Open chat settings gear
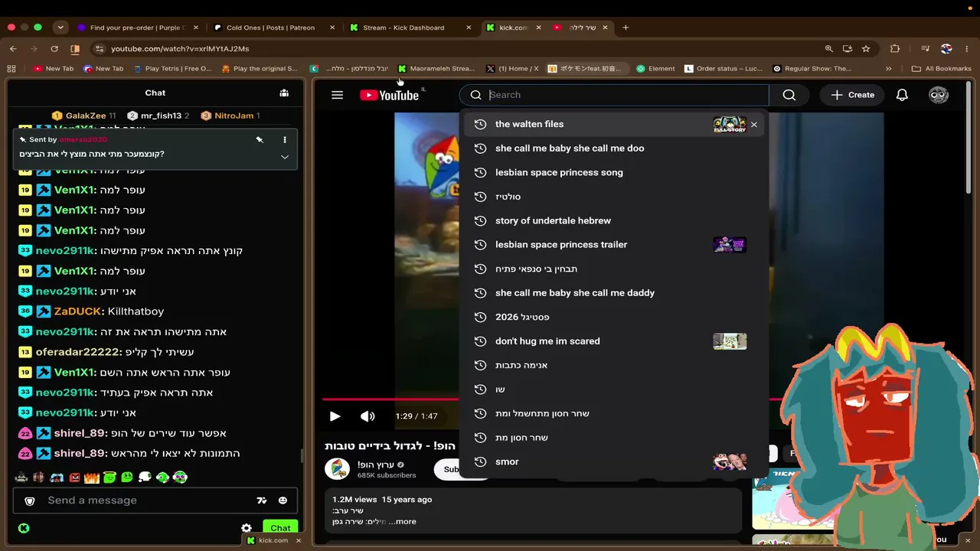 (x=247, y=528)
